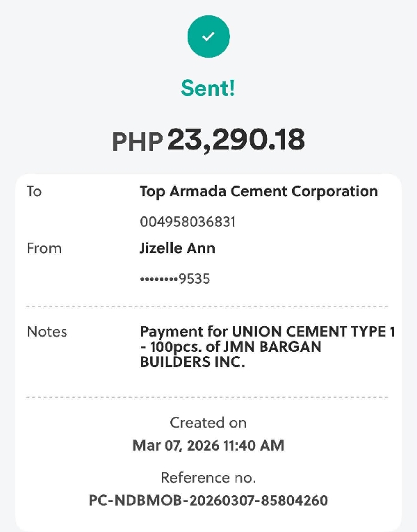417x532 pixels.
Task: Select recipient Top Armada Cement Corporation
Action: pyautogui.click(x=259, y=191)
